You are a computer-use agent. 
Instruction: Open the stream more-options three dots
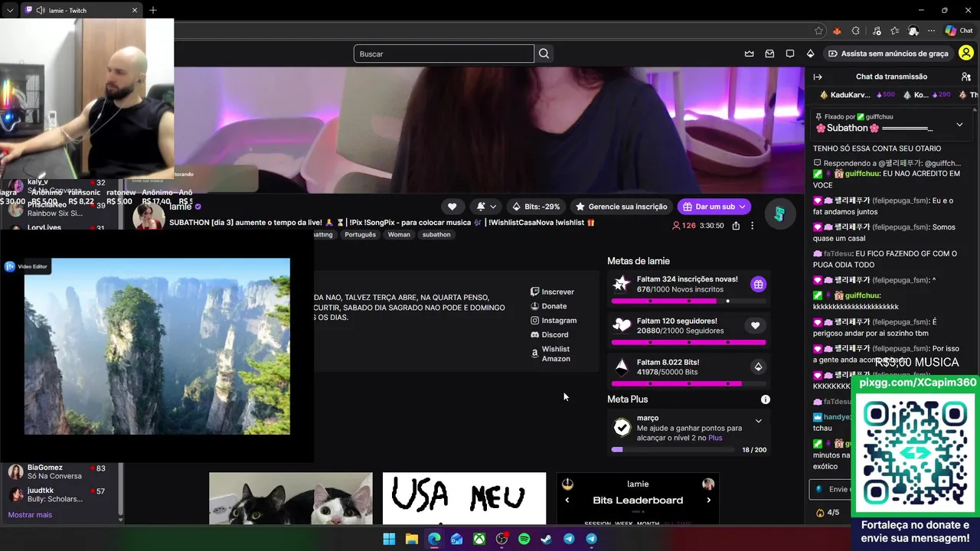point(752,226)
